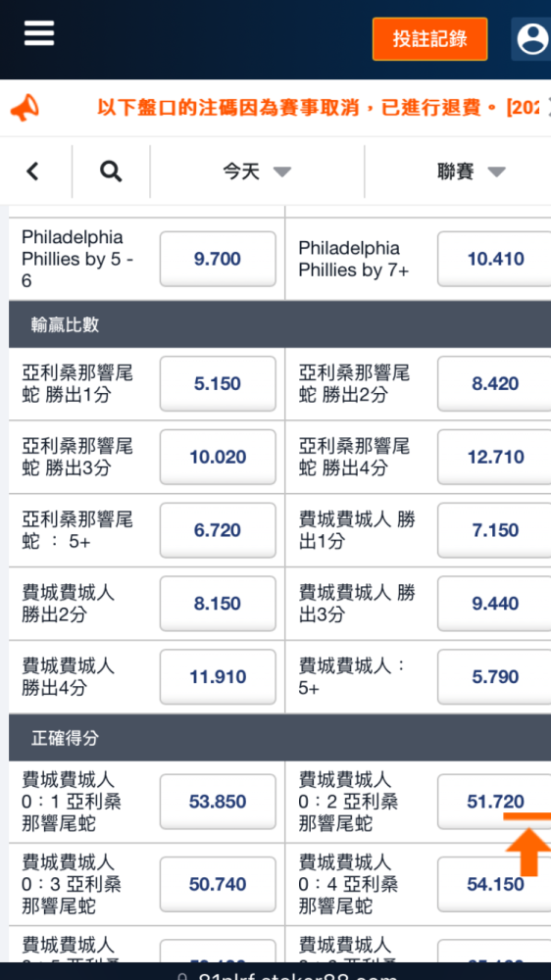Pick 亞利桑那響尾蛇 勝出1分 odds 5.150
The image size is (551, 980).
click(x=218, y=384)
